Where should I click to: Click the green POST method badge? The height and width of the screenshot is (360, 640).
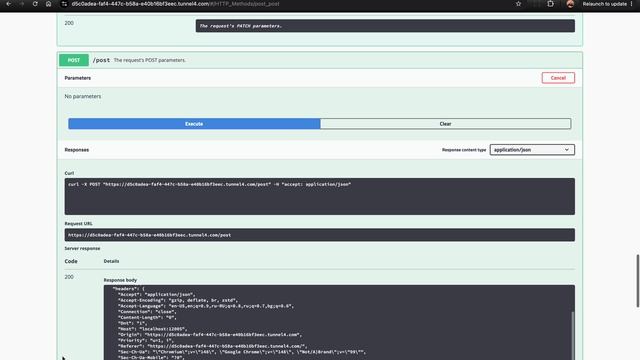(74, 60)
